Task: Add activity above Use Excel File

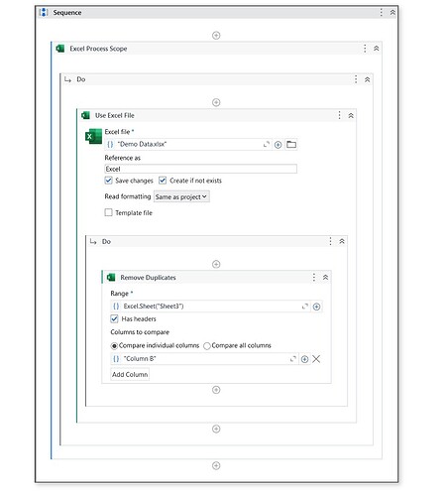Action: [x=216, y=102]
